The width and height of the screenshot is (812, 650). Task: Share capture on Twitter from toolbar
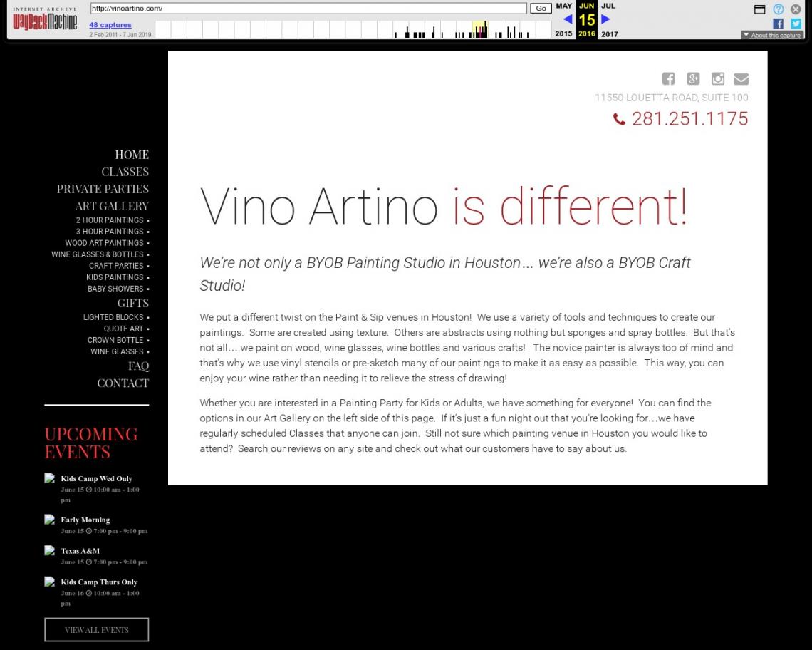[x=796, y=24]
